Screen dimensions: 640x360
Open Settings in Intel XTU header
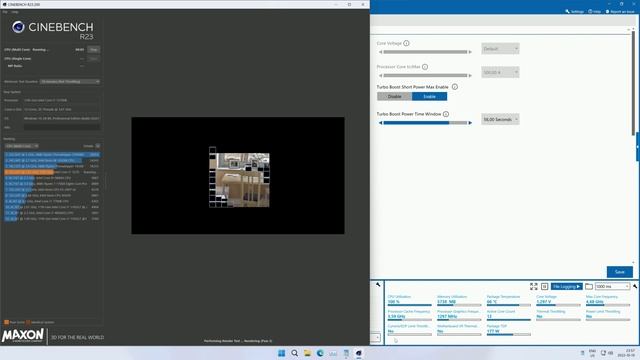pos(575,11)
